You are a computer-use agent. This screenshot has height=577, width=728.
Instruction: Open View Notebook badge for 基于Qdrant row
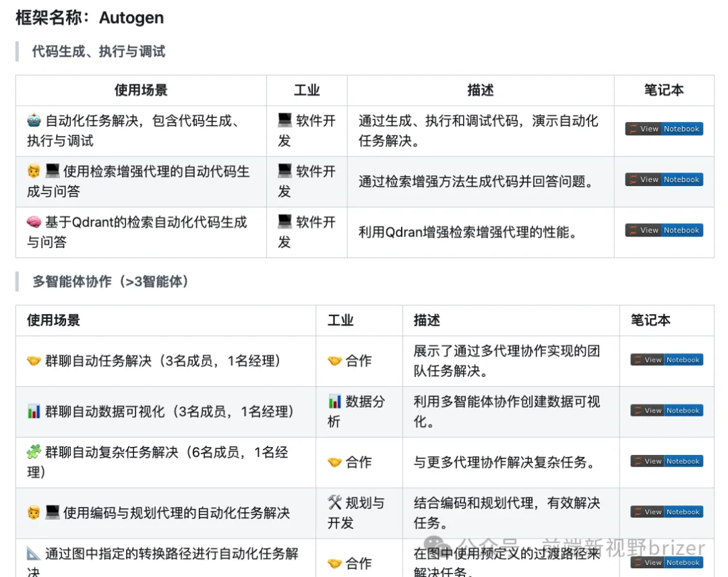664,230
